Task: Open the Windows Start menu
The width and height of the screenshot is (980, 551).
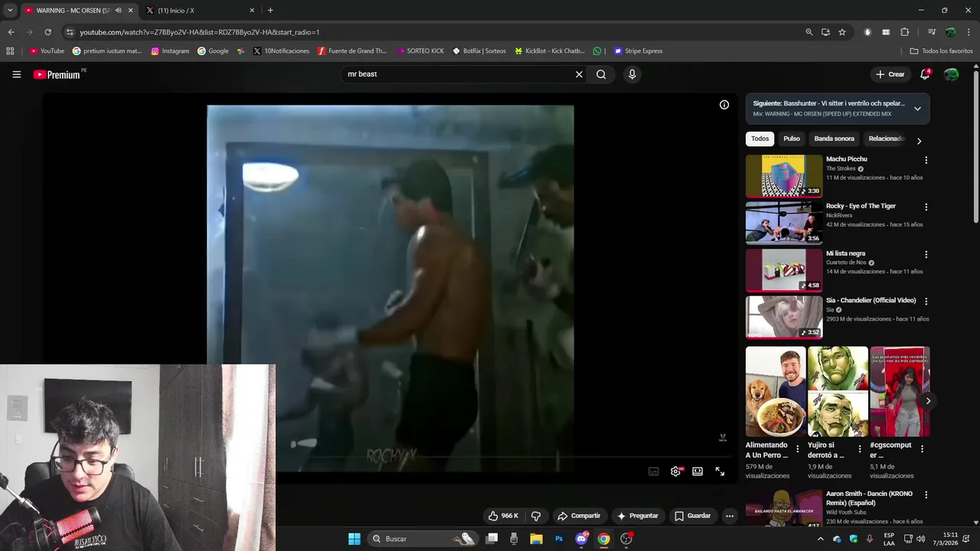Action: [x=354, y=539]
